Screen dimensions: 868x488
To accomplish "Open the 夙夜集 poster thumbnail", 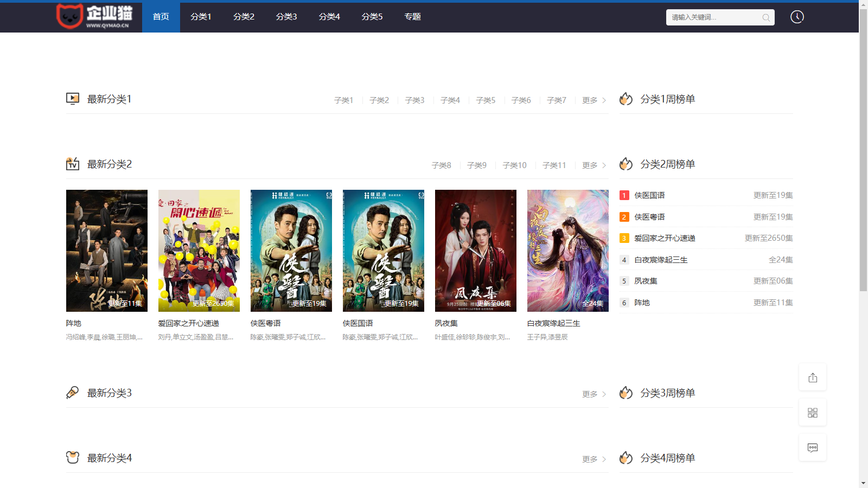I will pos(476,251).
